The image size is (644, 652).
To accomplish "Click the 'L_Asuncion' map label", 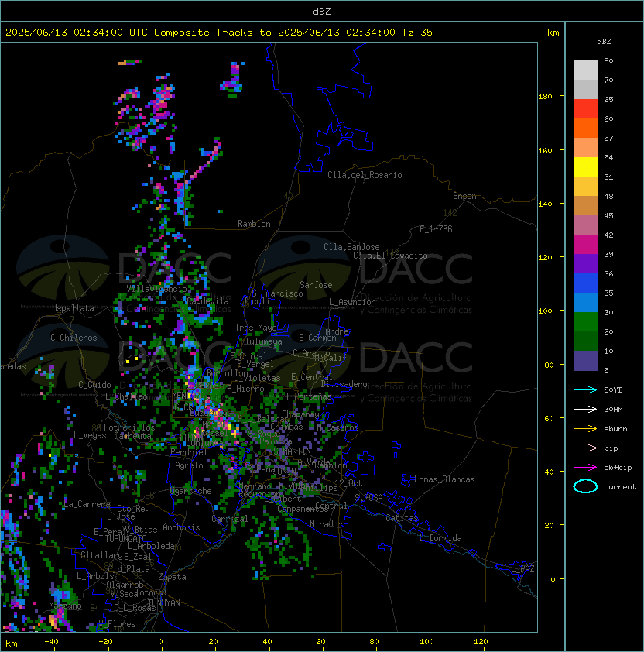I will click(352, 302).
